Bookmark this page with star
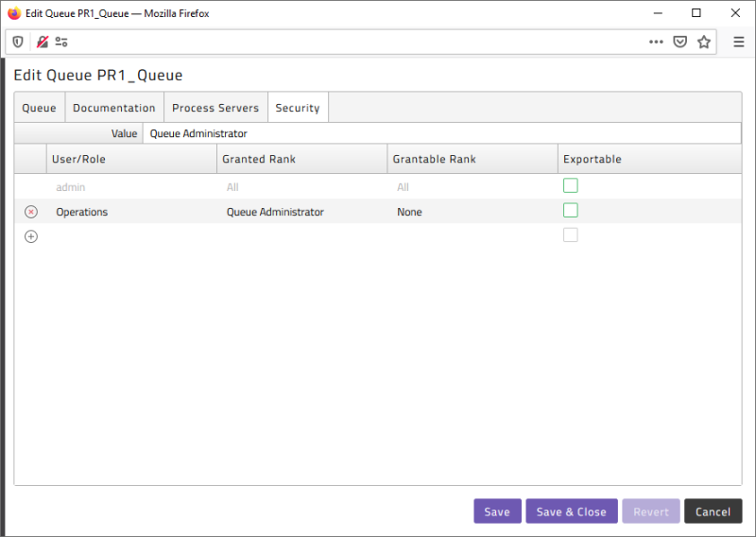The width and height of the screenshot is (756, 537). (704, 42)
